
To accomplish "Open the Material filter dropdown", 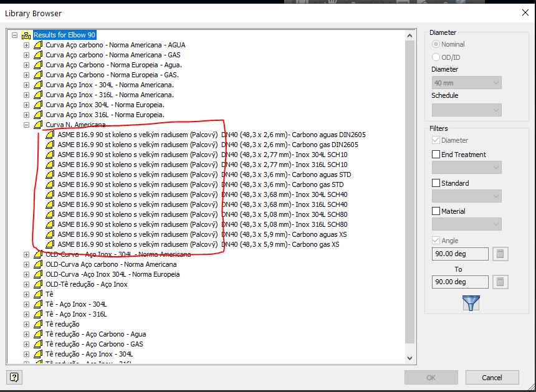I will click(467, 224).
